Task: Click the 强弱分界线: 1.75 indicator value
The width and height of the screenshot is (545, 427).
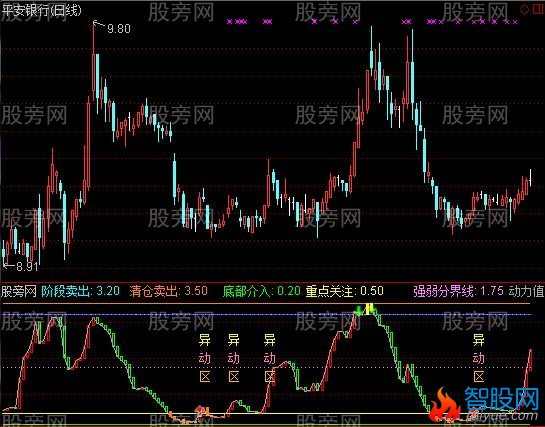Action: [x=458, y=291]
